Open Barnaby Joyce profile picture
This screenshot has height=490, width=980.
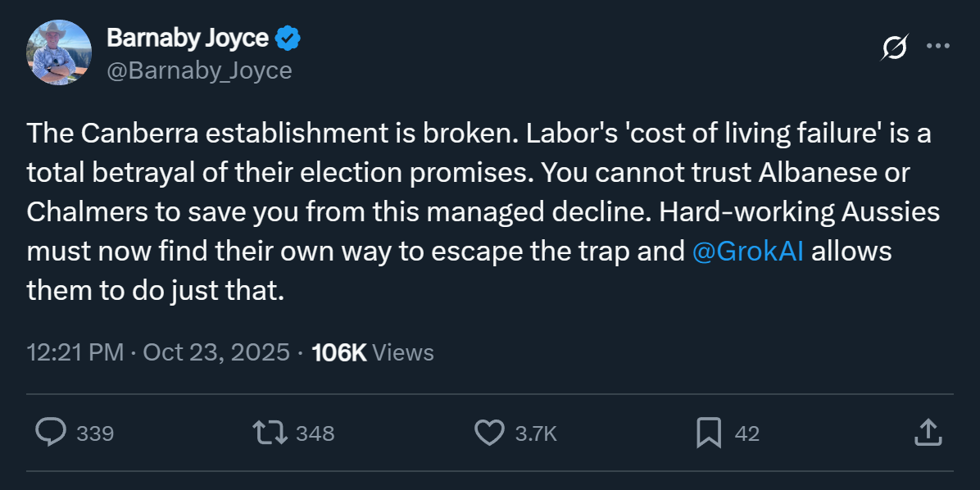tap(57, 52)
